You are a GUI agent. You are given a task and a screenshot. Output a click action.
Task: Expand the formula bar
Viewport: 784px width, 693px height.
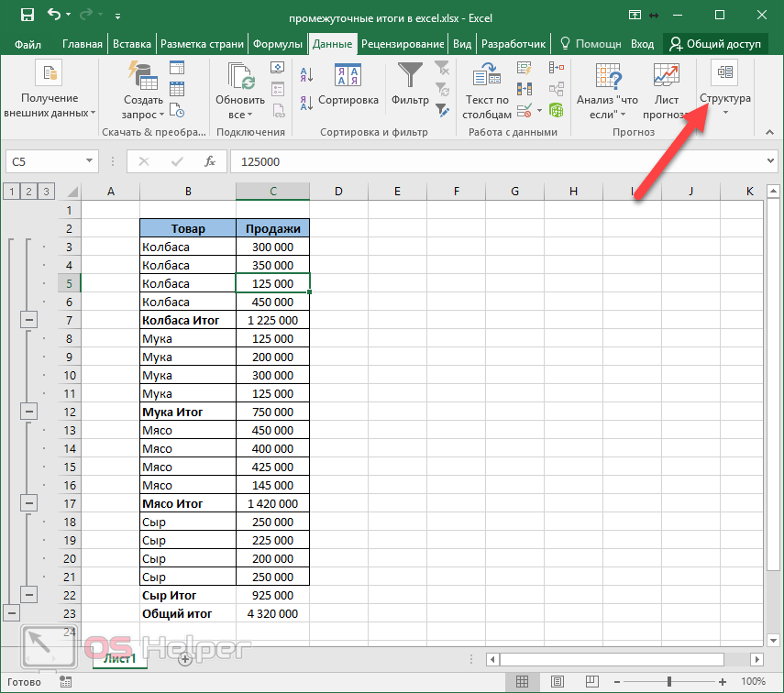[x=770, y=161]
